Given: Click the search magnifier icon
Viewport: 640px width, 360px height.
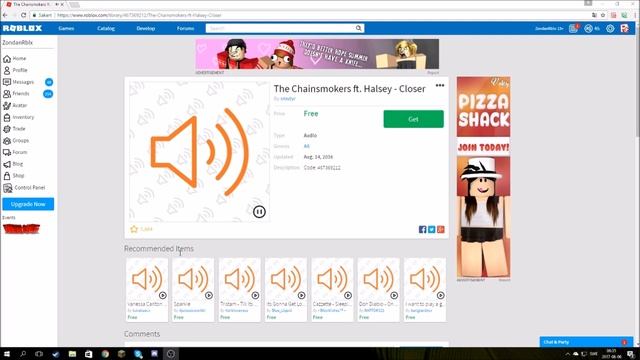Looking at the screenshot, I should (358, 28).
